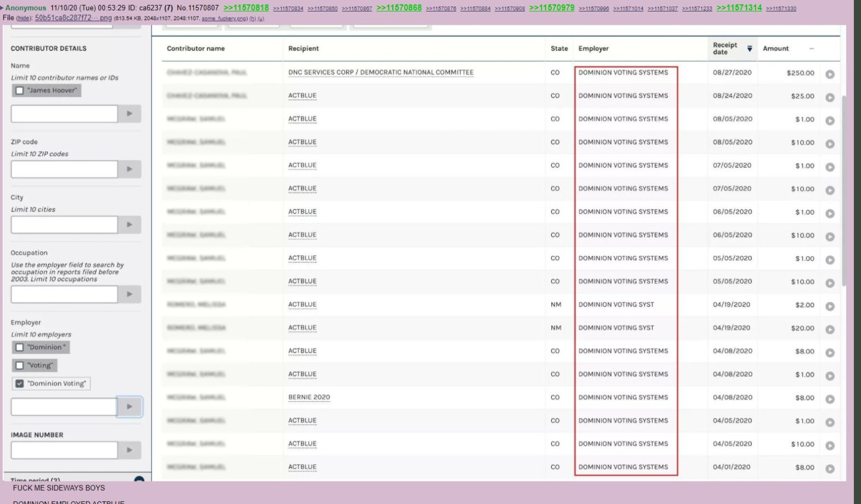Image resolution: width=861 pixels, height=504 pixels.
Task: Click the State column header
Action: point(559,48)
